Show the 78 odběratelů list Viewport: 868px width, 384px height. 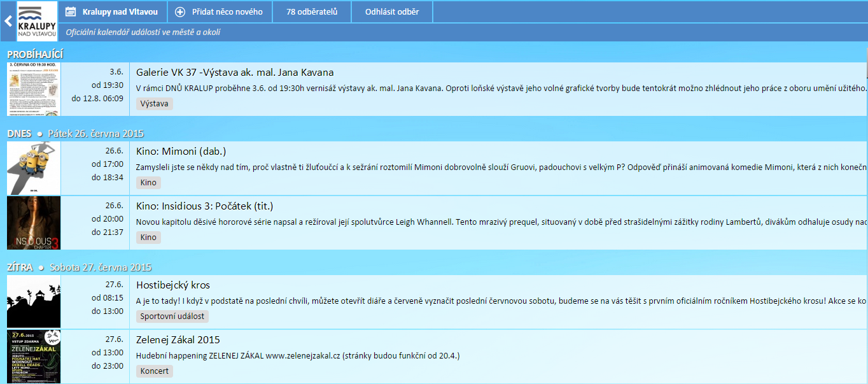(x=312, y=11)
